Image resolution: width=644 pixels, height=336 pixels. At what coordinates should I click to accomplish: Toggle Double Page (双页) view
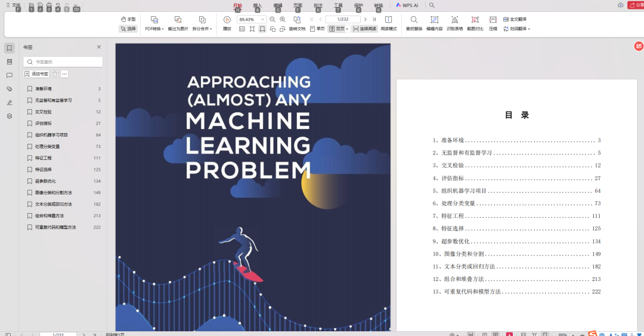coord(337,29)
